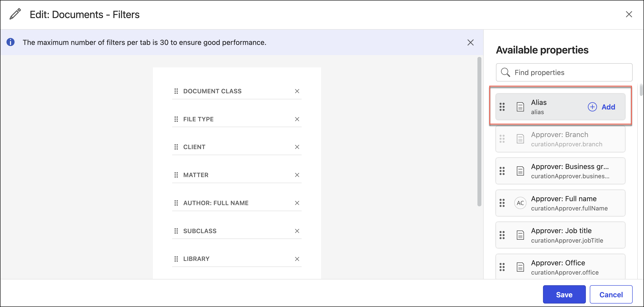The height and width of the screenshot is (307, 644).
Task: Save the filter changes
Action: point(564,294)
